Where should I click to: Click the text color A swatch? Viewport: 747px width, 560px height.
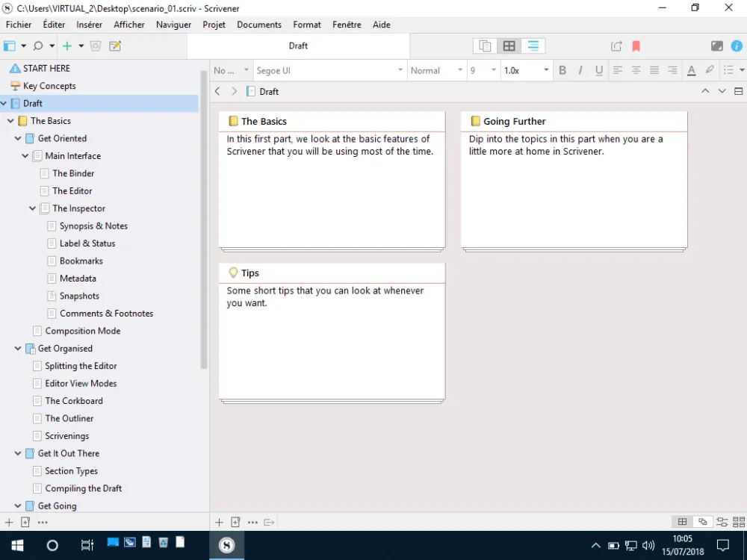(x=691, y=70)
